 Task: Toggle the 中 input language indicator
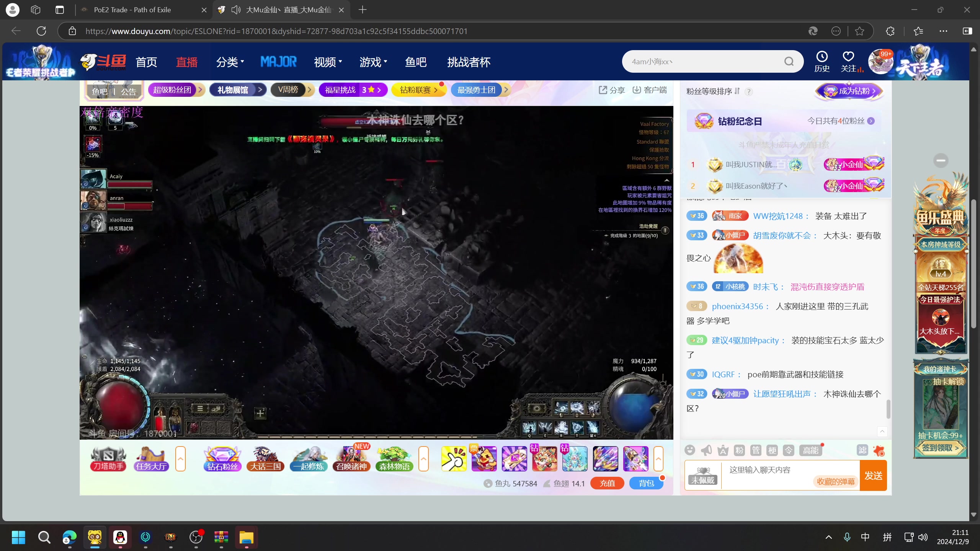pos(865,537)
